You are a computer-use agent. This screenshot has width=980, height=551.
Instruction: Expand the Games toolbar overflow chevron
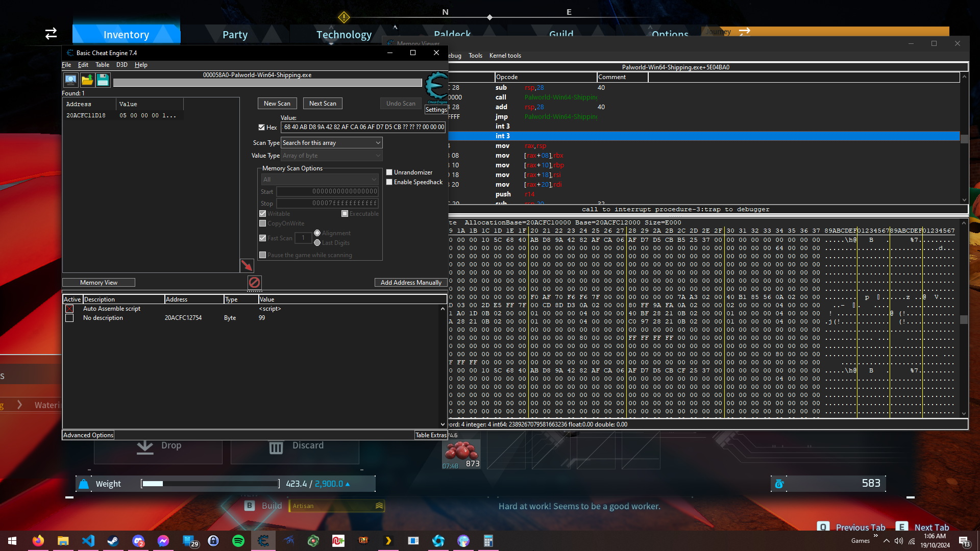coord(876,536)
